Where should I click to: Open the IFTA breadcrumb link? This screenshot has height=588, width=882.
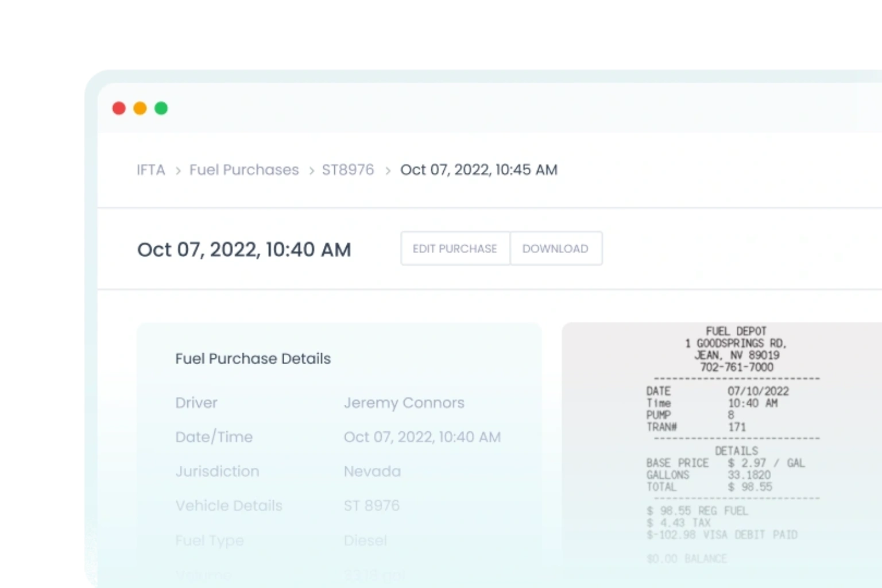150,170
